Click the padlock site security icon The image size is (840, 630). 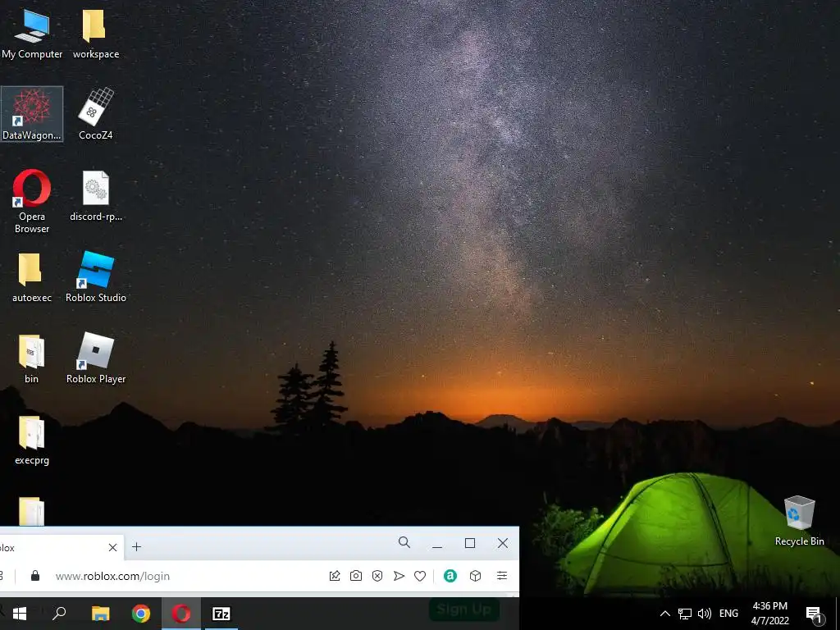(35, 576)
